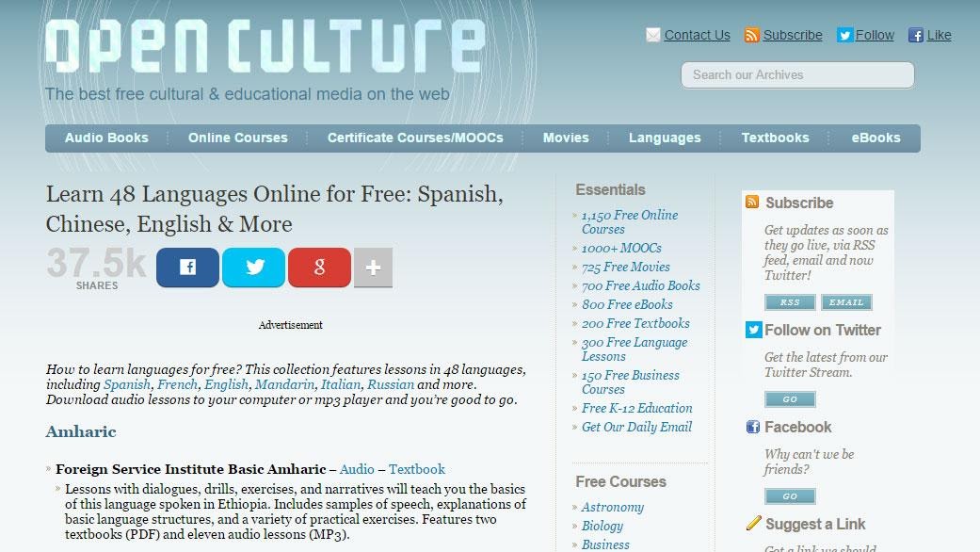This screenshot has height=552, width=980.
Task: Click the Open Culture logo
Action: (x=265, y=46)
